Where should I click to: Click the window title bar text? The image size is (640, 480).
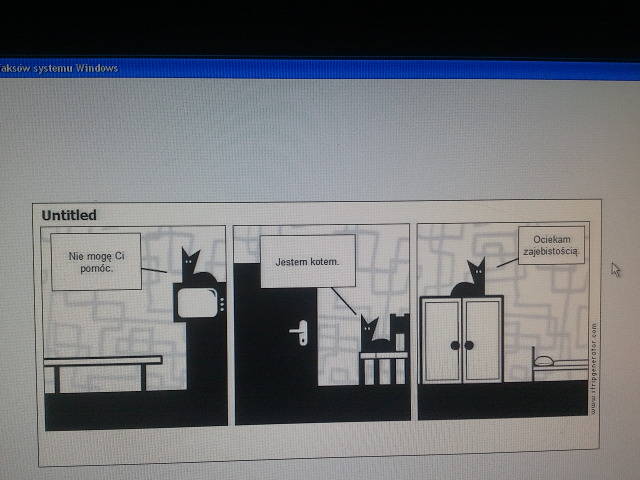[60, 68]
